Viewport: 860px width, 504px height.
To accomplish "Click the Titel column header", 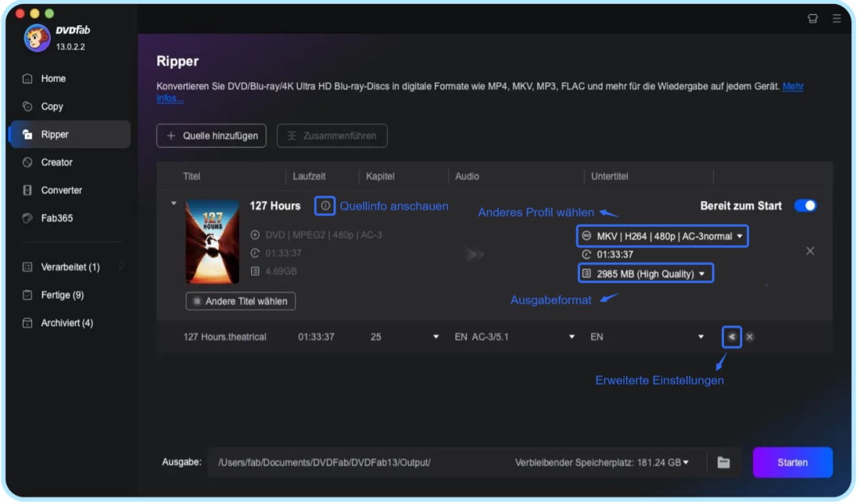I will (191, 176).
